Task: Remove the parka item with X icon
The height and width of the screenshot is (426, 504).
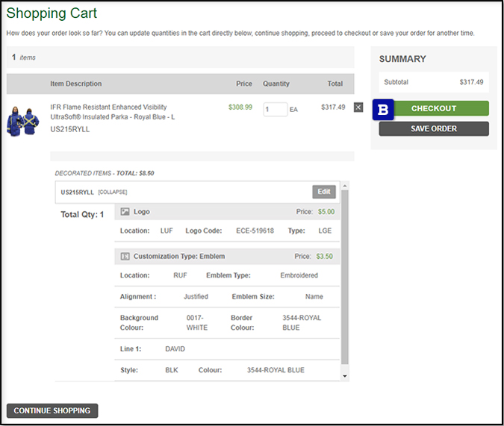Action: [358, 107]
